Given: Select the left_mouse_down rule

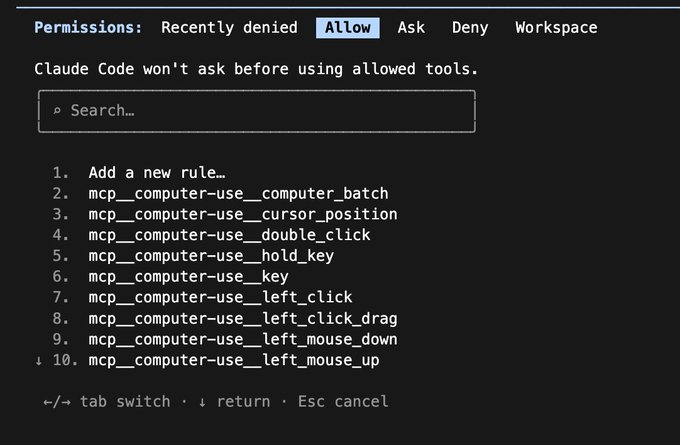Looking at the screenshot, I should (243, 340).
